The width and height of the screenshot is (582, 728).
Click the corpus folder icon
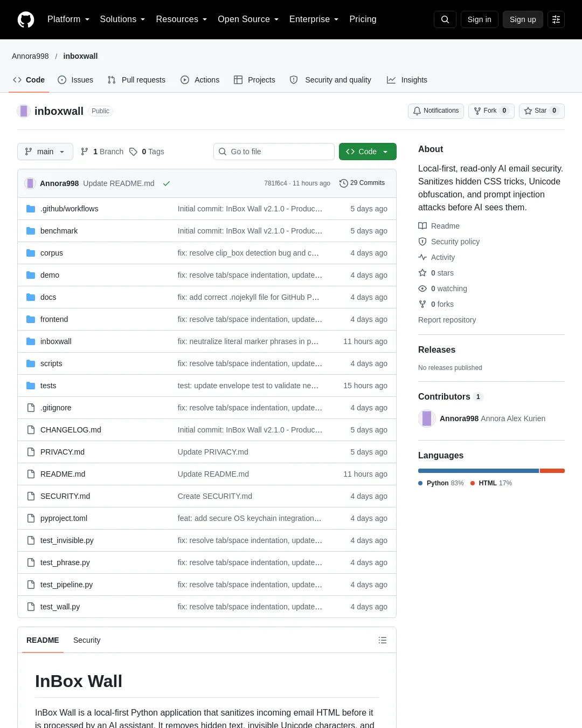coord(31,253)
